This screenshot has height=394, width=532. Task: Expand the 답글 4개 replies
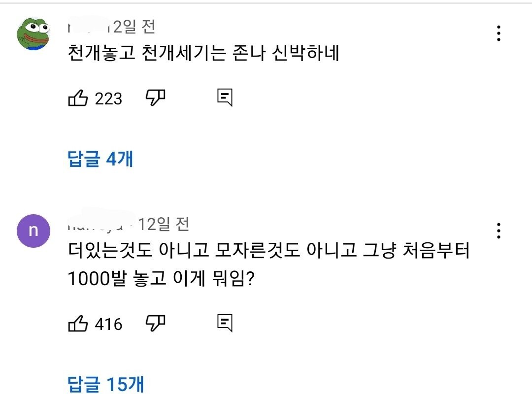(x=100, y=159)
